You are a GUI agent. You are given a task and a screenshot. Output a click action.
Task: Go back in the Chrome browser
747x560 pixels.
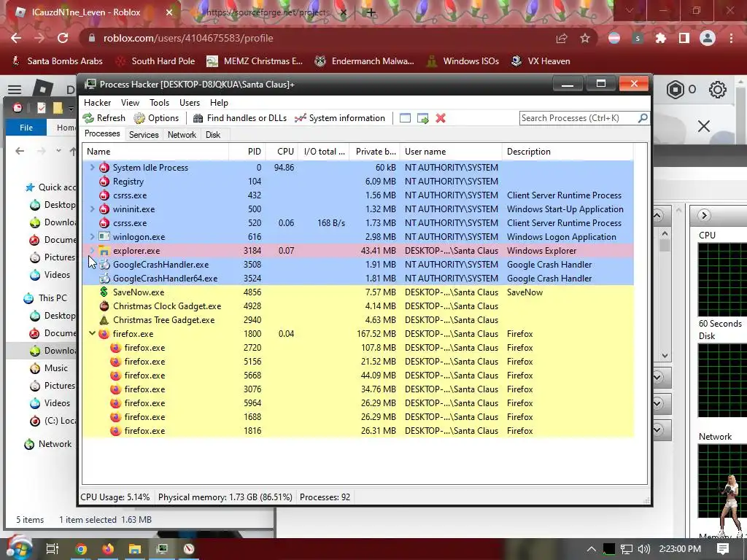tap(16, 38)
